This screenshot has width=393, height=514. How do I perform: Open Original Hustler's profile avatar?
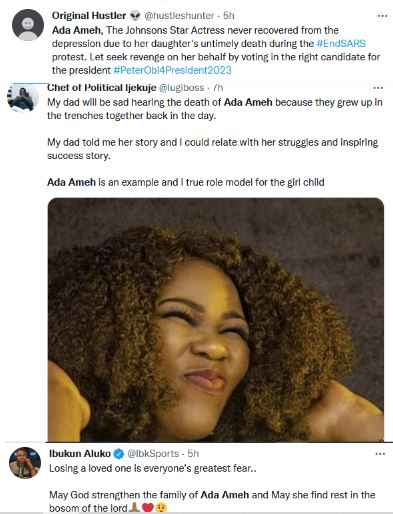click(x=28, y=25)
